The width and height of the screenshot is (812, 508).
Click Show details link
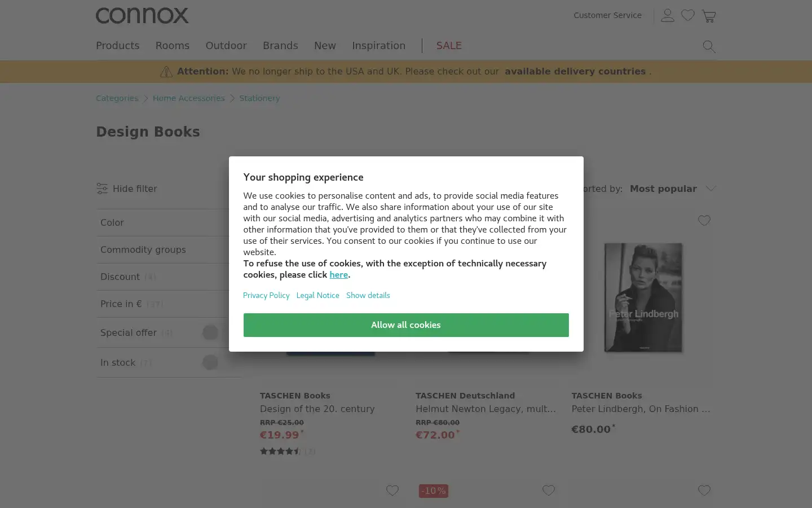[x=368, y=295]
